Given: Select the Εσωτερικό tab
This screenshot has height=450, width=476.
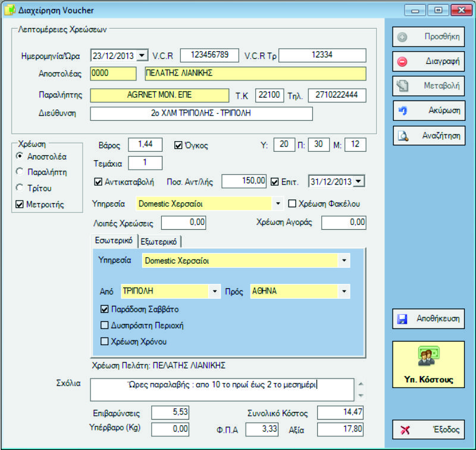Looking at the screenshot, I should (x=114, y=241).
